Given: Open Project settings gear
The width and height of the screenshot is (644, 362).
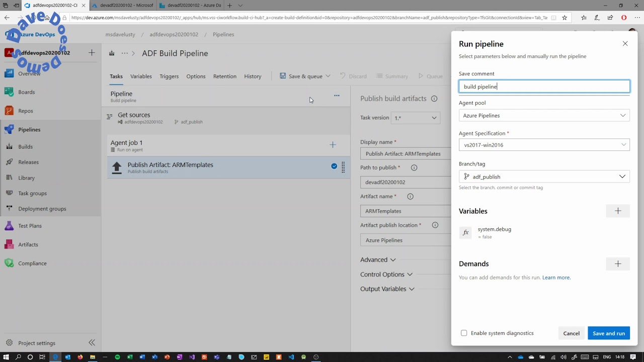Looking at the screenshot, I should tap(9, 343).
